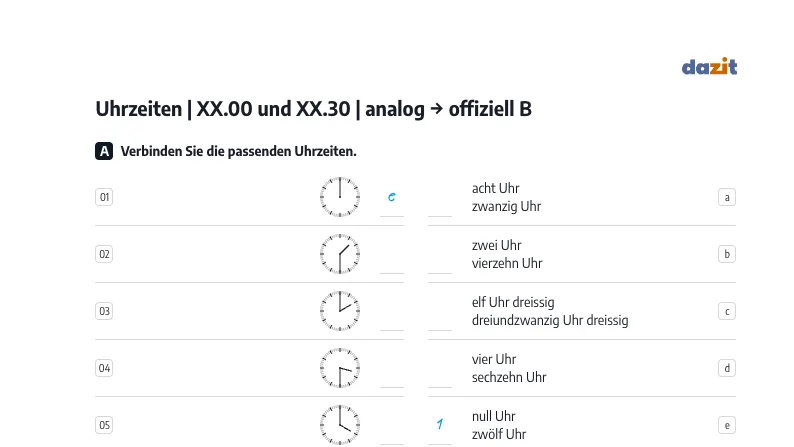Click the number label 01
This screenshot has height=447, width=794.
click(x=104, y=197)
